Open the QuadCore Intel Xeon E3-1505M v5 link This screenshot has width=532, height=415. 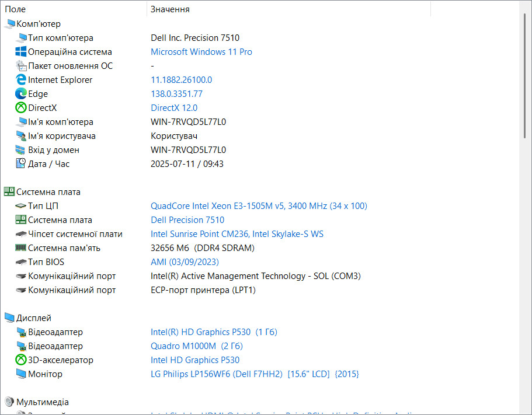coord(259,206)
